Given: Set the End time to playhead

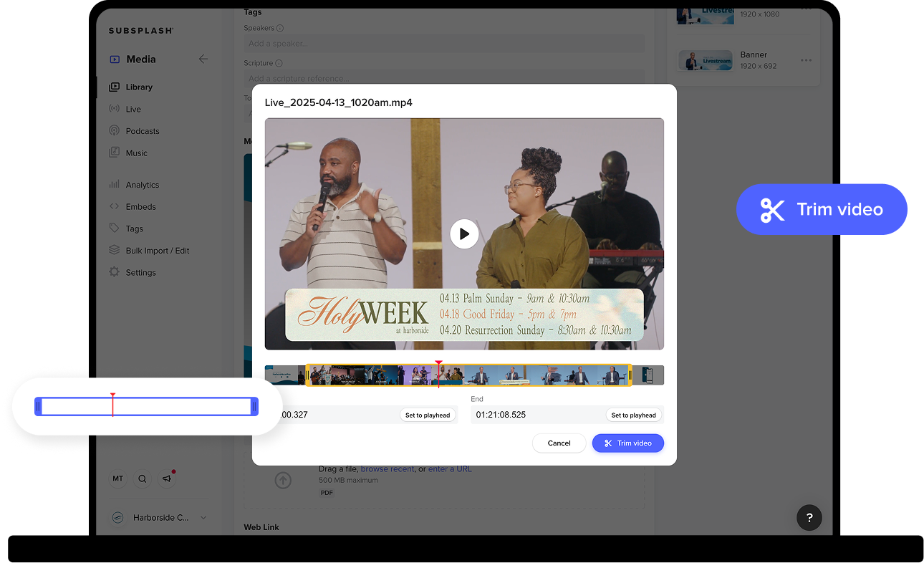Looking at the screenshot, I should 633,415.
